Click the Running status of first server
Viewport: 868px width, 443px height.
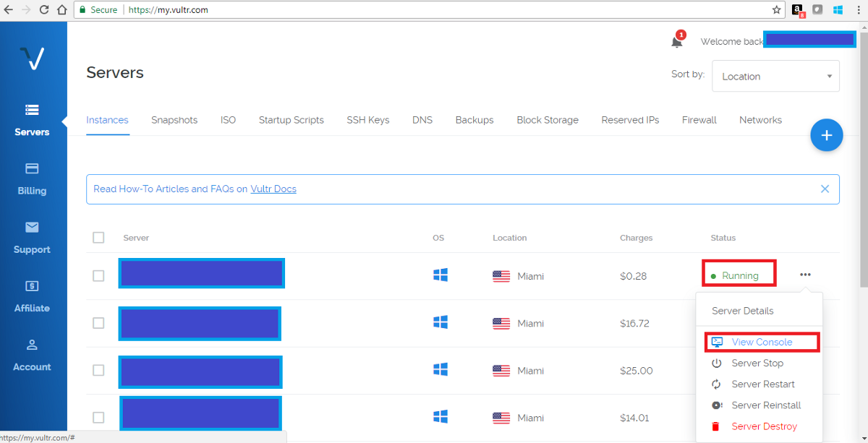(735, 275)
